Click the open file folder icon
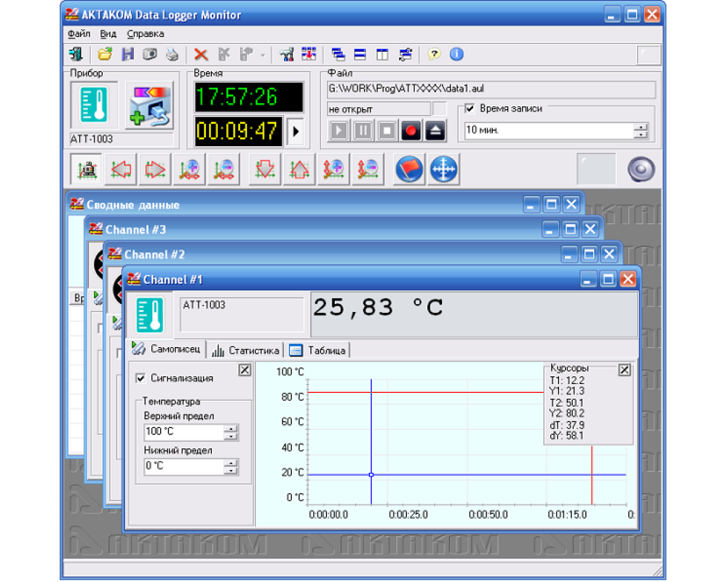This screenshot has height=582, width=728. [105, 54]
